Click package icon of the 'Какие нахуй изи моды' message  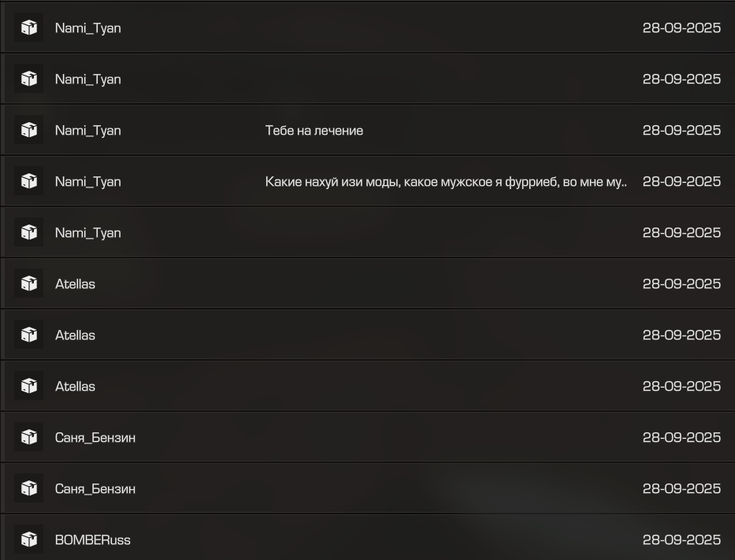(28, 181)
